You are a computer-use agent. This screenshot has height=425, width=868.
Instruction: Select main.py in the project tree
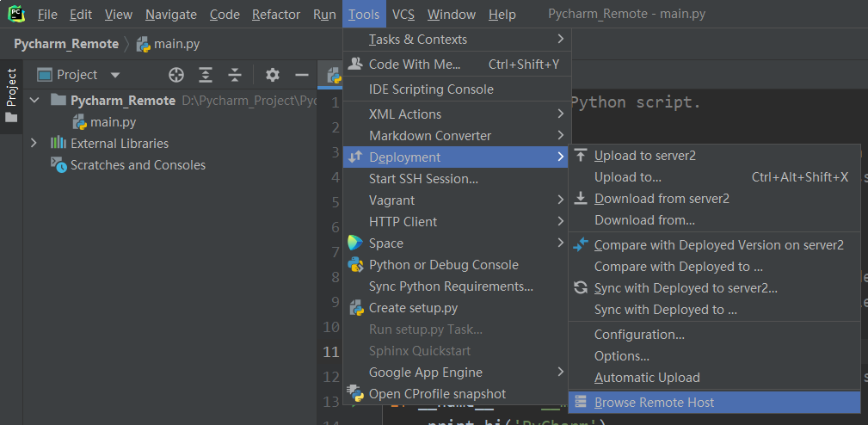tap(113, 122)
